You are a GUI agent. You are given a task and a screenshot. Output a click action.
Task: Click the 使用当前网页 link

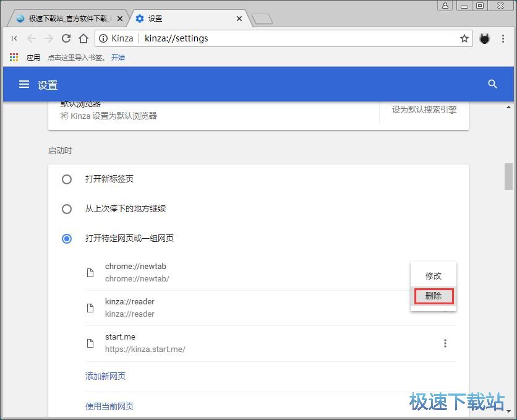point(109,406)
